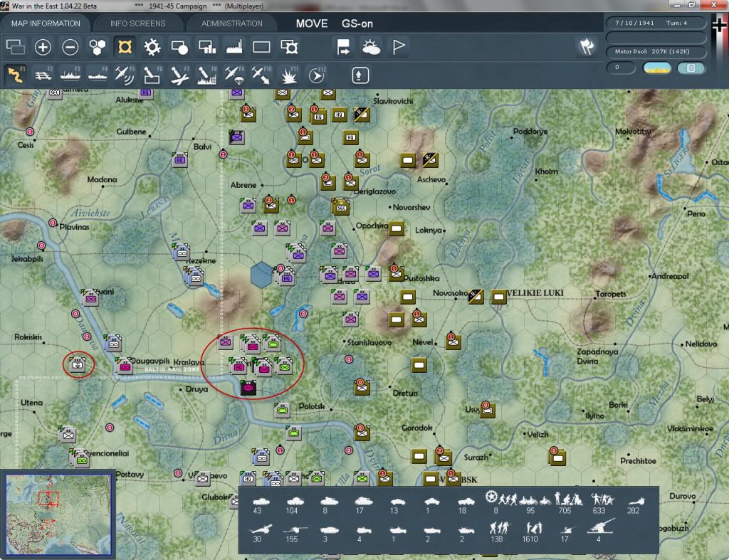Select the black magenta unit below the river
The width and height of the screenshot is (729, 560).
248,388
